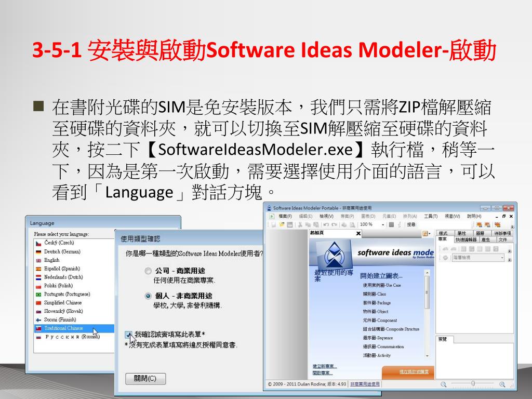Click the first orange icon in right toolbar
The width and height of the screenshot is (532, 399).
click(479, 224)
